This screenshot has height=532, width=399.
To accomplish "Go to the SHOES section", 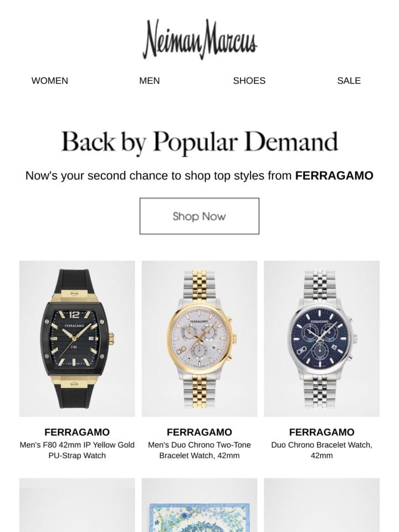I will coord(249,81).
